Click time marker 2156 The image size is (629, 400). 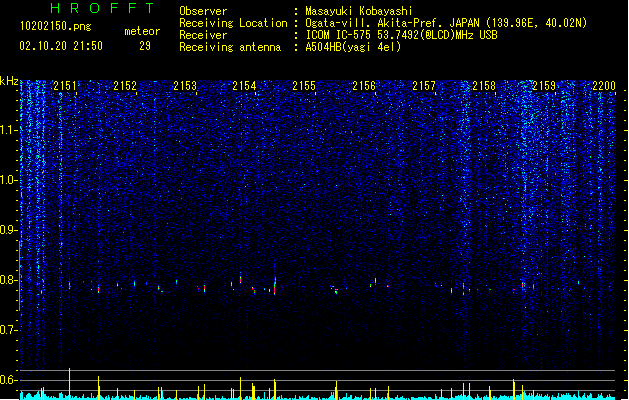point(364,85)
